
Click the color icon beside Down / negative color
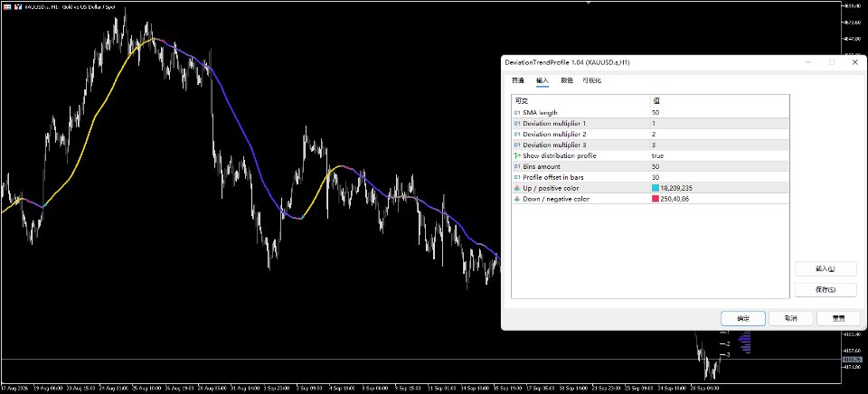point(517,199)
